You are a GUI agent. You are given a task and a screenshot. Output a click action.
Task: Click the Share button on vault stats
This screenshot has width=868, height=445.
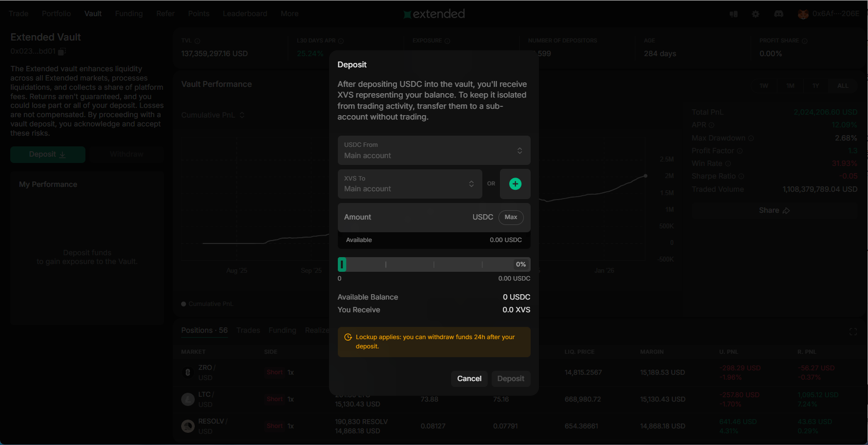(774, 210)
